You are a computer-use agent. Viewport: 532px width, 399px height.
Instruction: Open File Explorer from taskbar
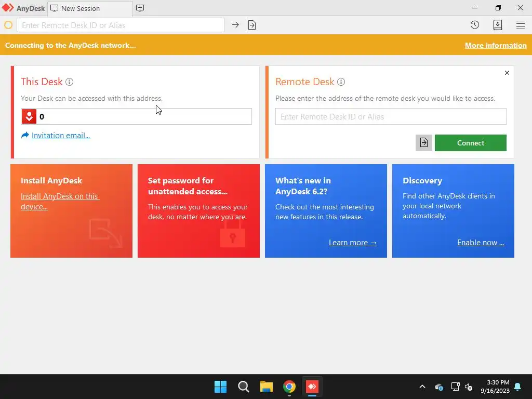[x=267, y=387]
